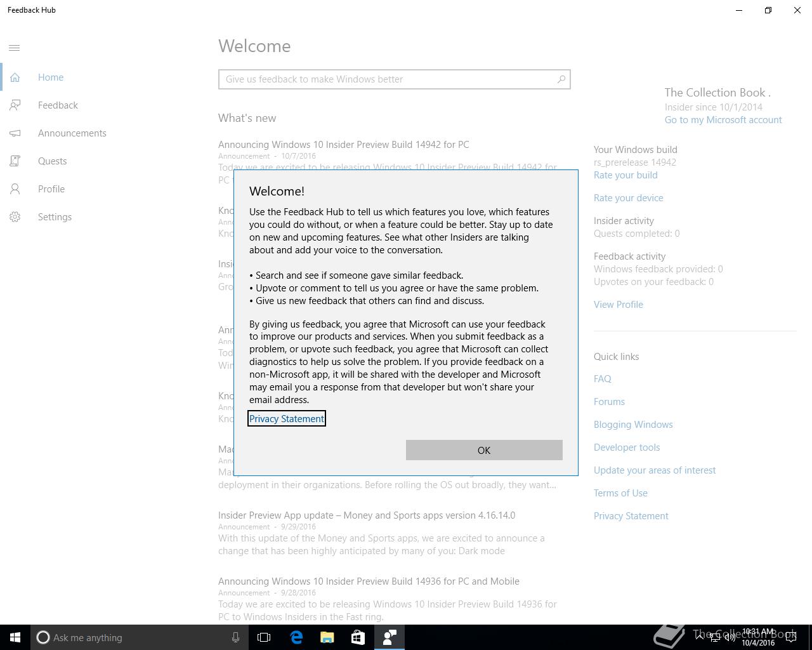
Task: Select Feedback Hub taskbar icon
Action: (390, 637)
